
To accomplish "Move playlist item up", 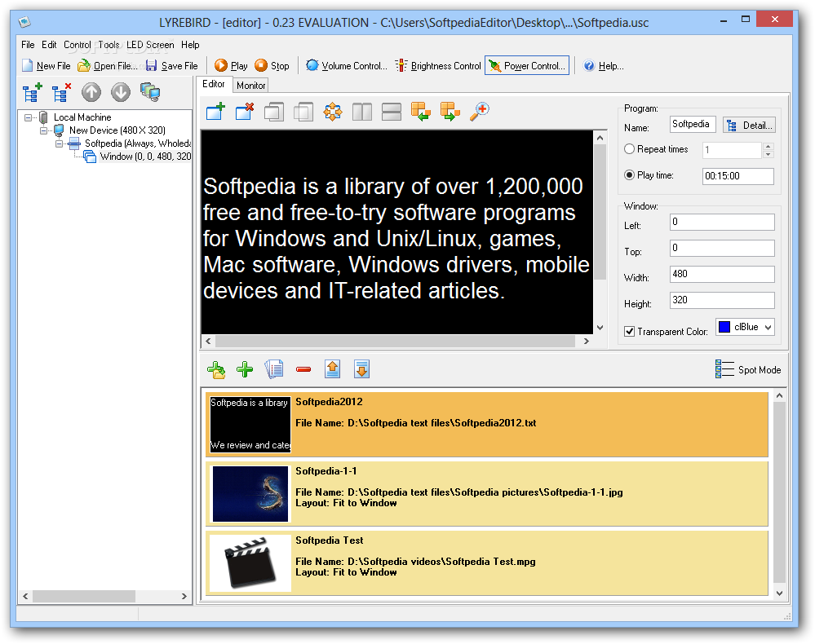I will coord(333,369).
